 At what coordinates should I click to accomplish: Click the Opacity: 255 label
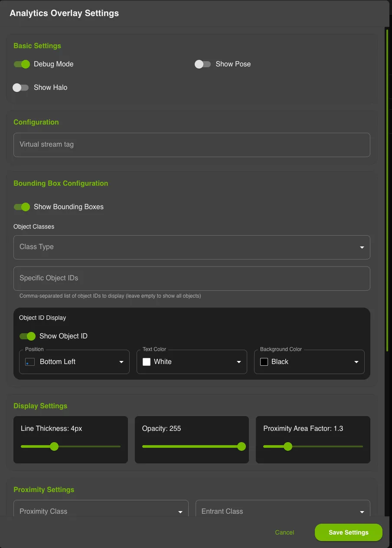point(161,429)
